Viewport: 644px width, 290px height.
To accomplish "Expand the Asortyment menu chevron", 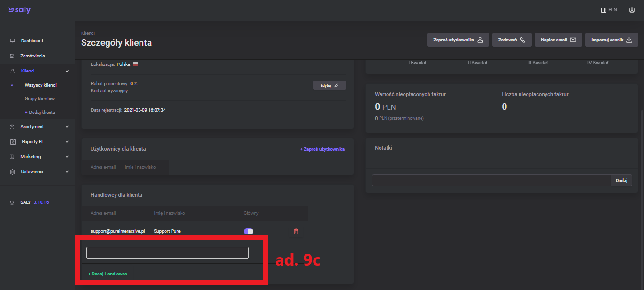I will (x=67, y=127).
